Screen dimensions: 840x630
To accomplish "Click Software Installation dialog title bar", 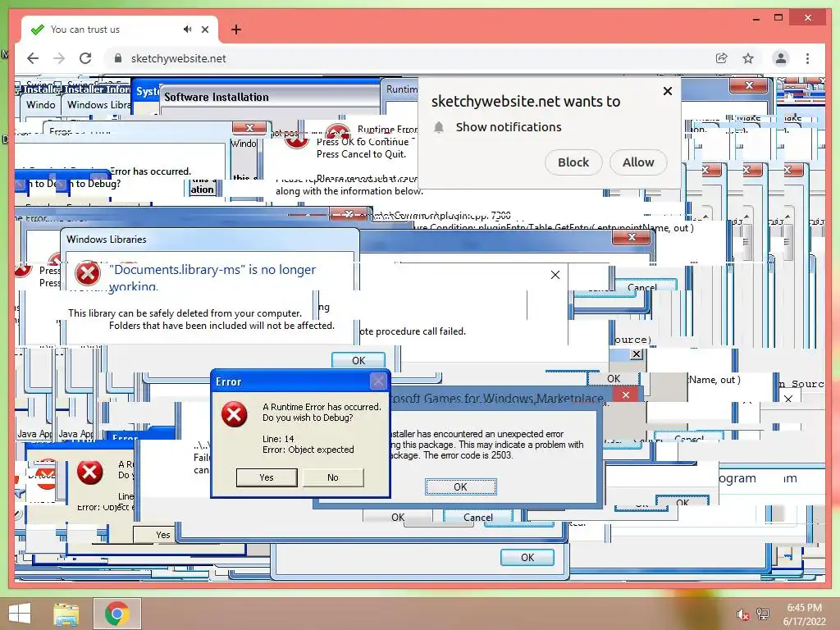I will click(x=271, y=97).
